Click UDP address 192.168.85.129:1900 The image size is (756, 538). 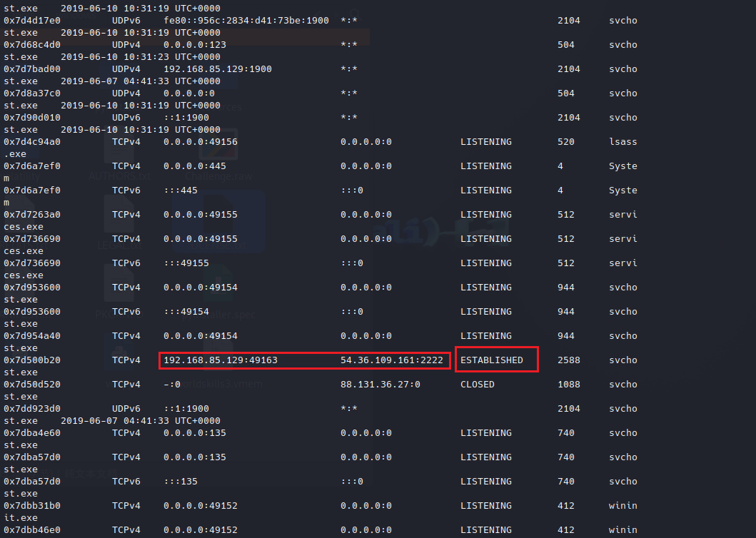click(217, 69)
